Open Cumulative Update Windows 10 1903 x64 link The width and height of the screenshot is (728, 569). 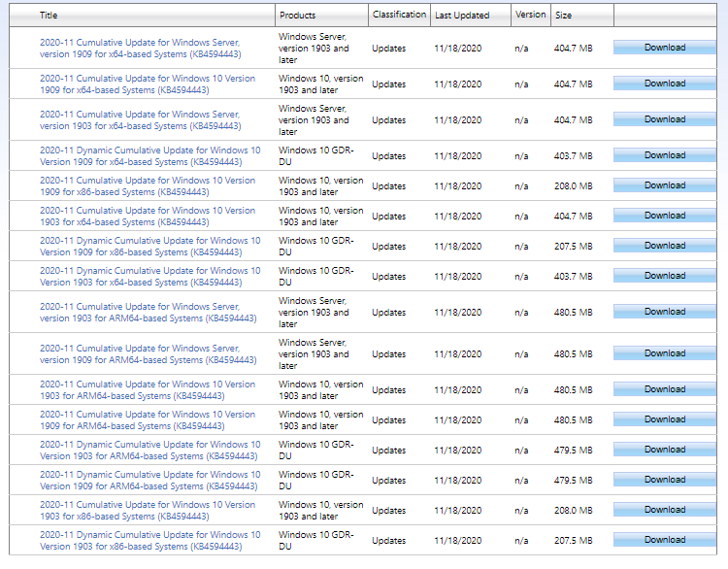click(148, 217)
